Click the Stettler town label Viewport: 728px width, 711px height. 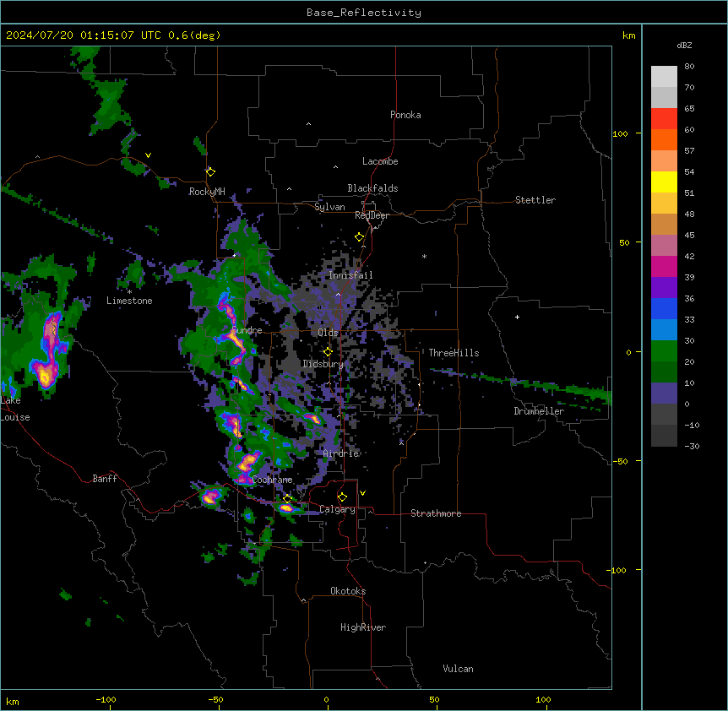[535, 200]
